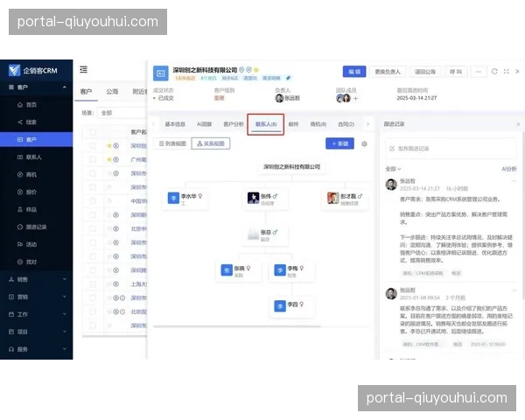
Task: Click the fullscreen expand icon in detail header
Action: point(507,72)
